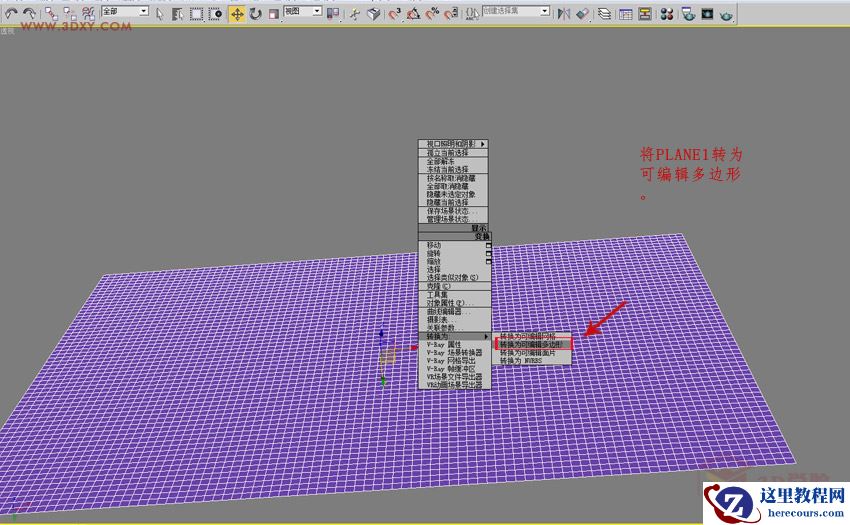850x525 pixels.
Task: Select the Unlink selection tool
Action: click(x=69, y=14)
